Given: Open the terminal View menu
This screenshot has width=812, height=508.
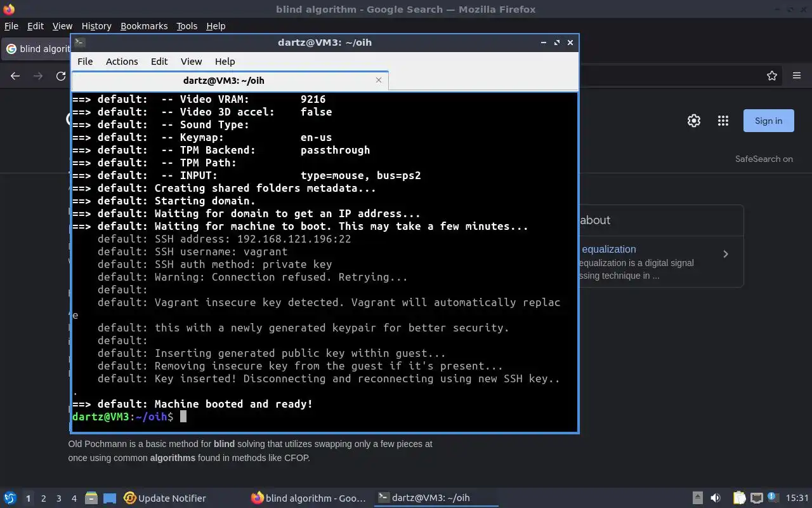Looking at the screenshot, I should pyautogui.click(x=191, y=62).
